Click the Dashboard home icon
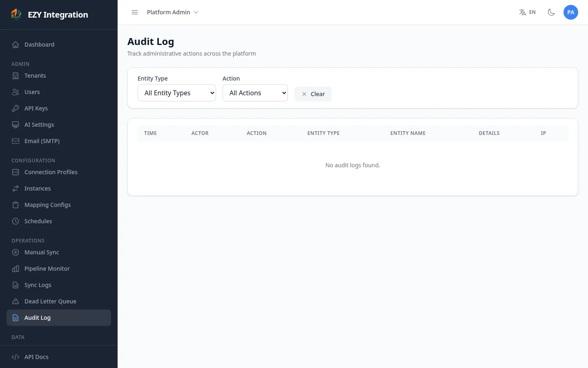This screenshot has width=588, height=368. click(16, 45)
